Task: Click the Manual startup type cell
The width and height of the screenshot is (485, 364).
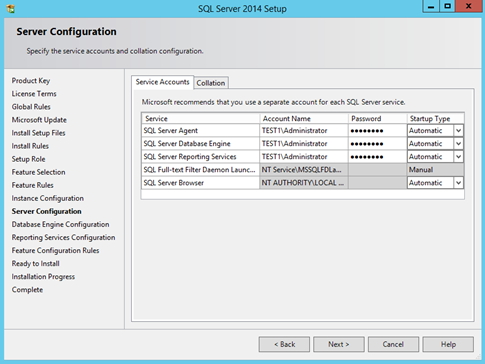Action: (435, 170)
